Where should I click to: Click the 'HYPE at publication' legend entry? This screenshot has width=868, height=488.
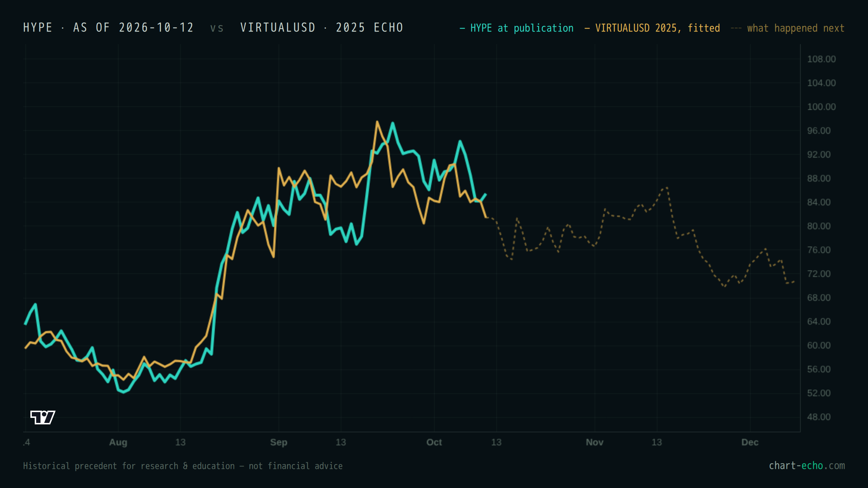pos(516,28)
